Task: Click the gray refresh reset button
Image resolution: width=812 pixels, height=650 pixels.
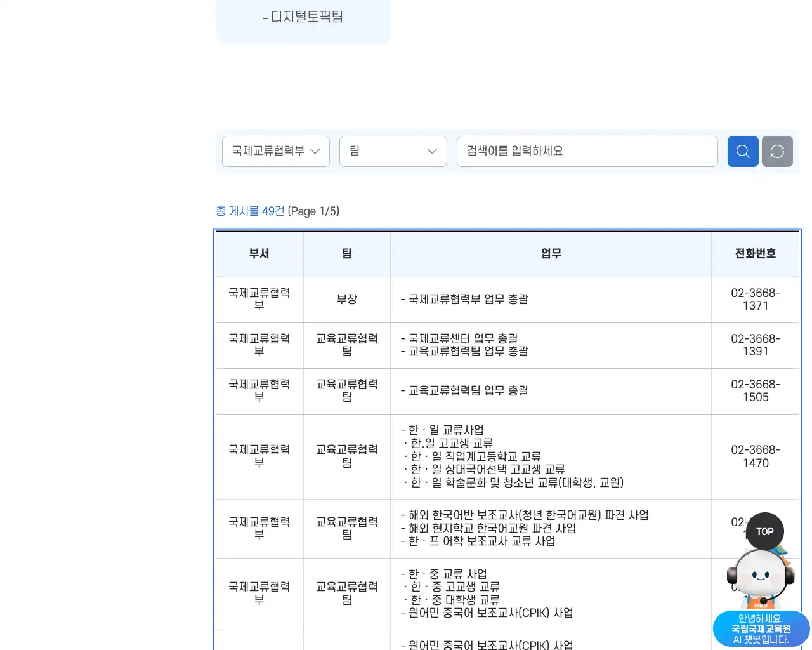Action: point(777,152)
